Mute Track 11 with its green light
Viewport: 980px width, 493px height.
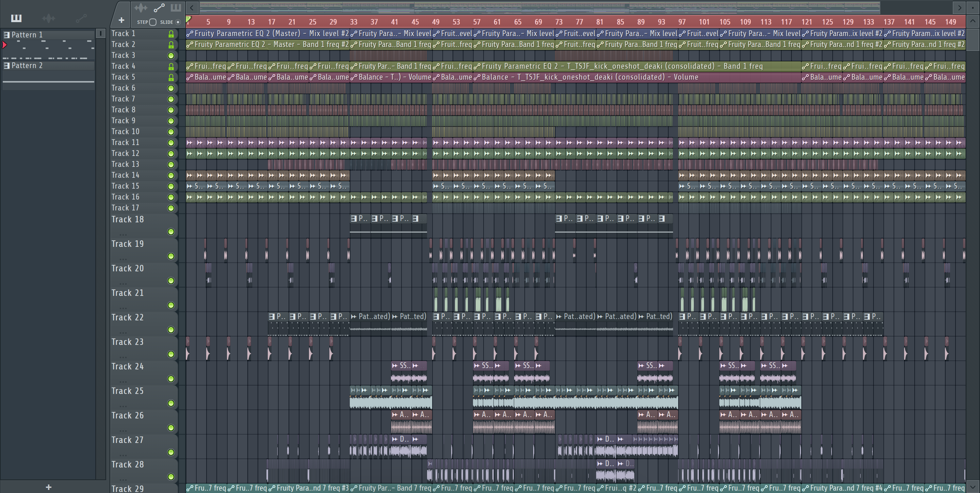pos(171,143)
